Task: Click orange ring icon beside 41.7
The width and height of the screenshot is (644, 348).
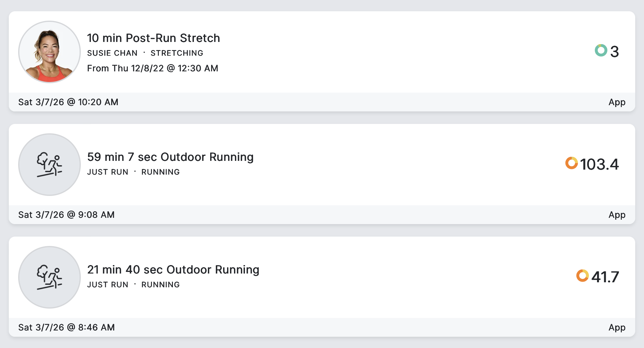Action: point(582,276)
